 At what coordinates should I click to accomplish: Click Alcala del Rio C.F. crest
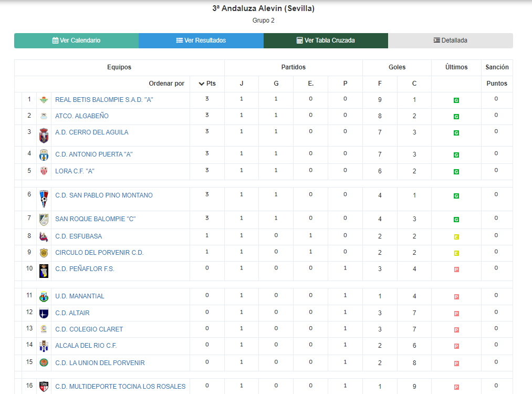[x=44, y=346]
